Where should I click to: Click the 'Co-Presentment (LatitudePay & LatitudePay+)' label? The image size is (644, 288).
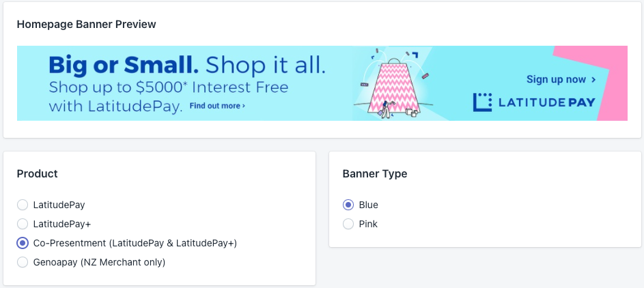(135, 243)
